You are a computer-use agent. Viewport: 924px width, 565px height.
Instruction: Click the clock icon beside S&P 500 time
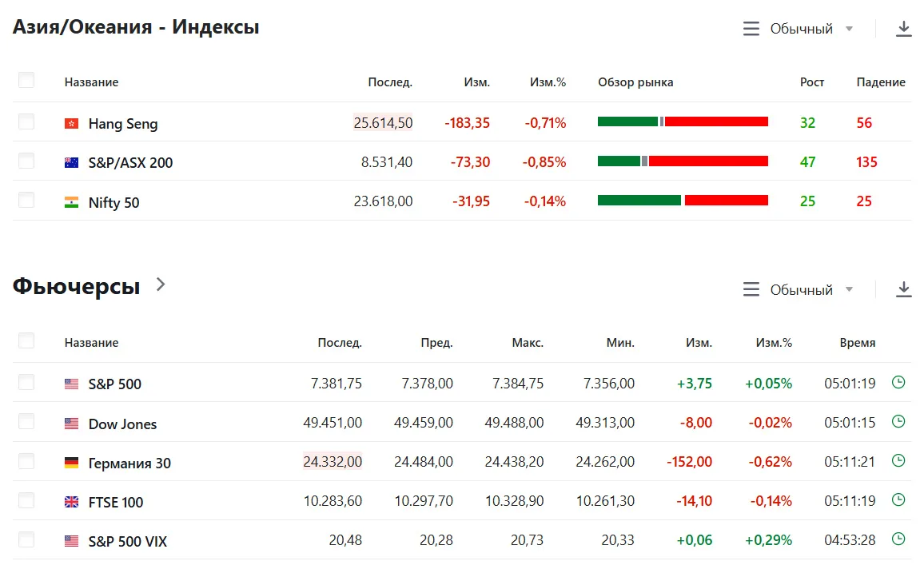coord(898,382)
